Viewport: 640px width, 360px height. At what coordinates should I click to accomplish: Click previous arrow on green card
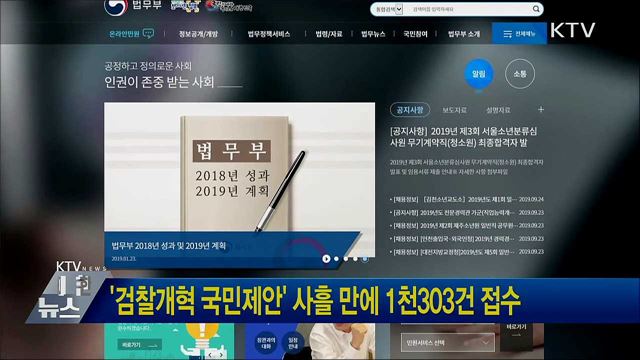pos(210,355)
